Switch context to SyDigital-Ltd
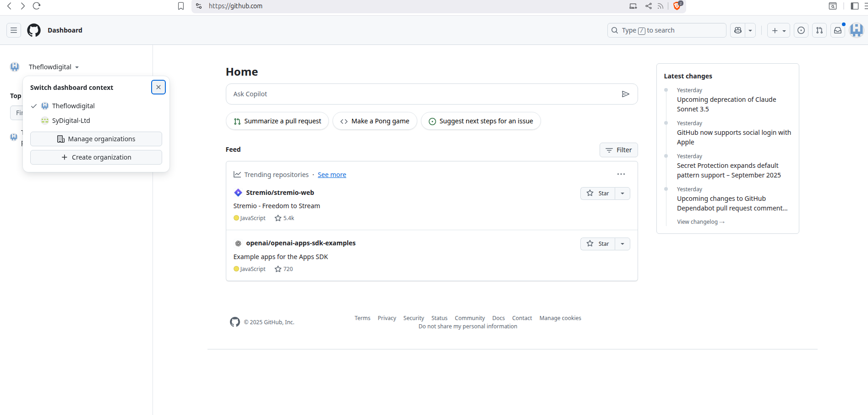This screenshot has width=868, height=415. click(x=71, y=121)
